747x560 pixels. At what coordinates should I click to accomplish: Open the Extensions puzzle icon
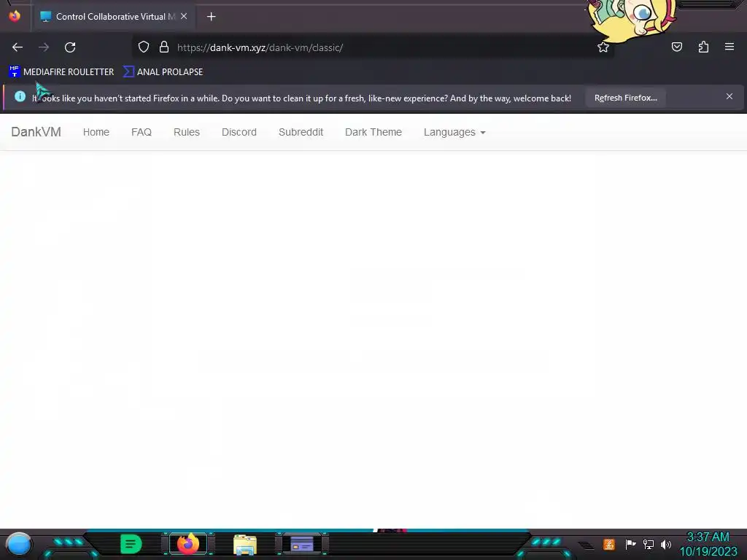703,47
